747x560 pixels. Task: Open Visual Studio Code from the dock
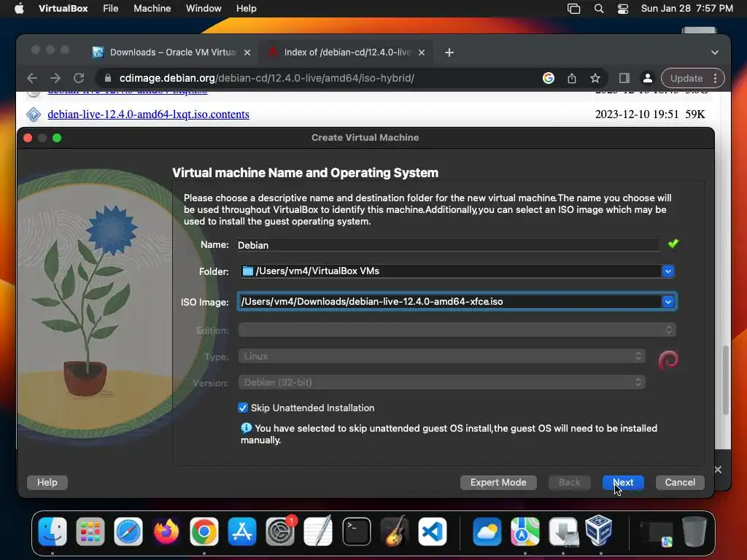coord(433,531)
